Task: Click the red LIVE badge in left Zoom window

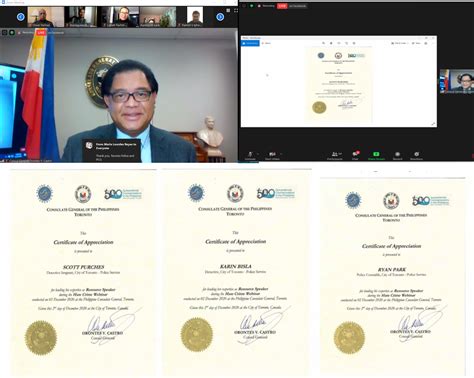Action: [41, 33]
